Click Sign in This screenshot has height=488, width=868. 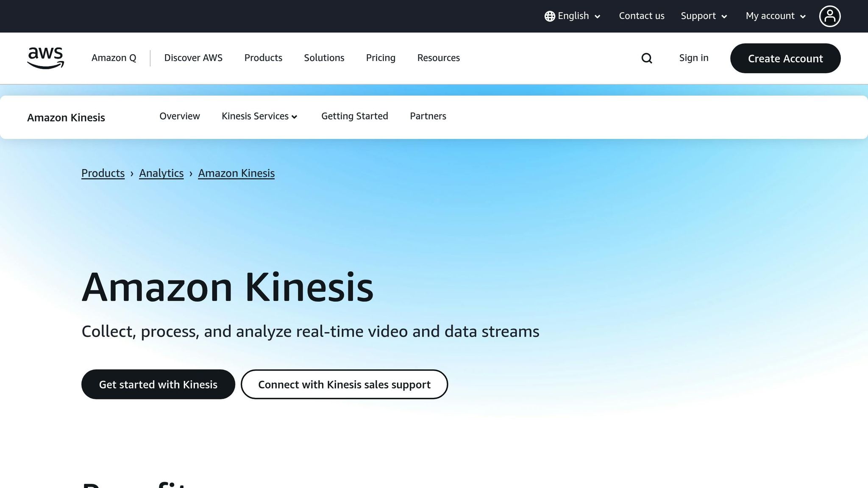[694, 58]
